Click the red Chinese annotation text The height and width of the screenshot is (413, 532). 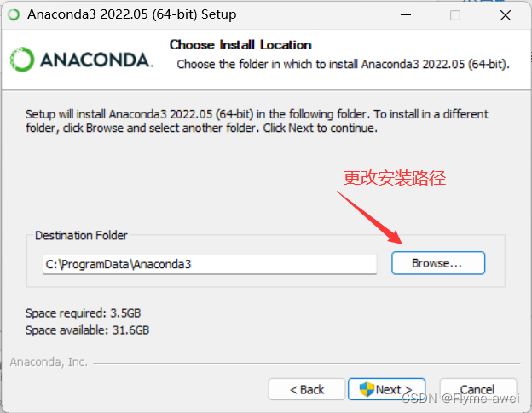[x=395, y=178]
